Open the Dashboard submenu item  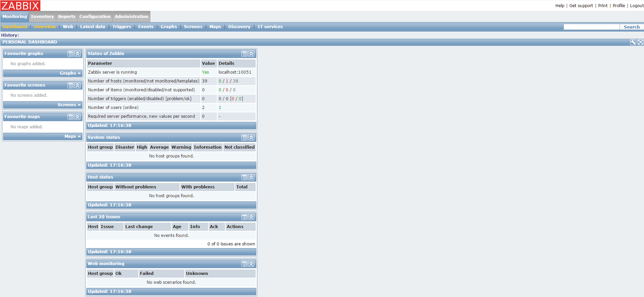pyautogui.click(x=15, y=27)
